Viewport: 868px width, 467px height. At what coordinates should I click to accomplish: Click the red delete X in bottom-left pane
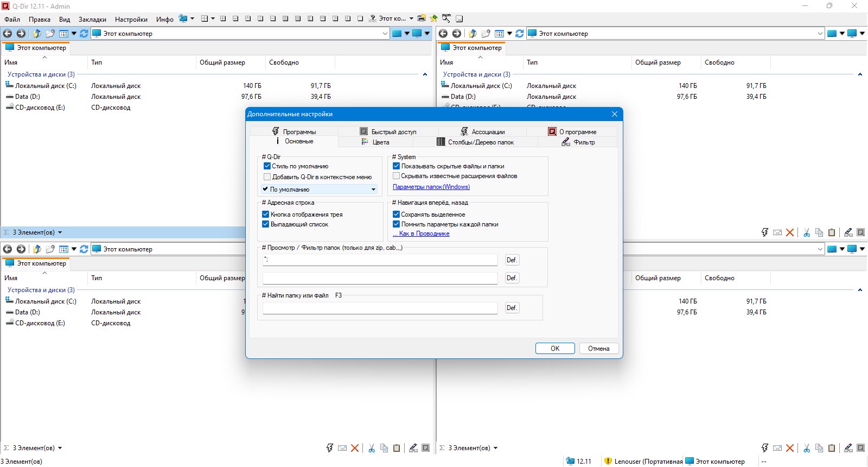click(x=355, y=448)
